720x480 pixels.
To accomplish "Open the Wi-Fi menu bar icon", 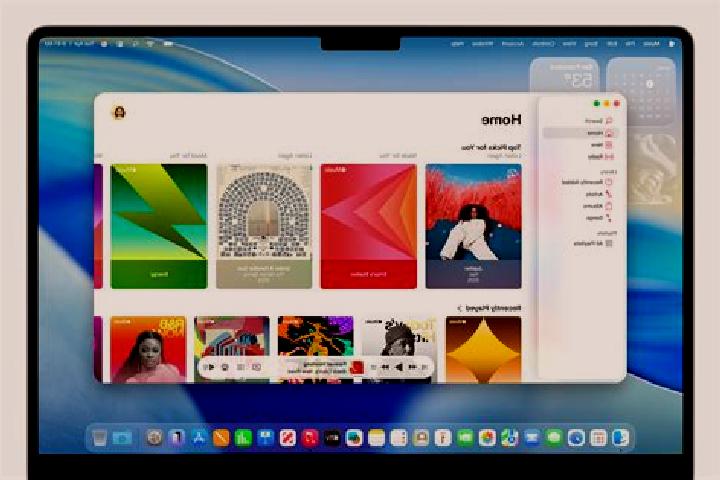I will coord(150,44).
